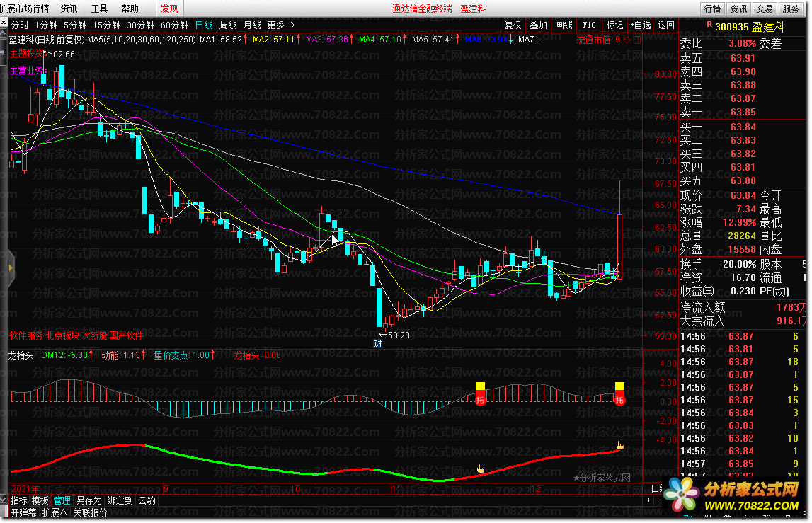Open the 管理 tab at bottom
The width and height of the screenshot is (812, 523).
[x=62, y=500]
